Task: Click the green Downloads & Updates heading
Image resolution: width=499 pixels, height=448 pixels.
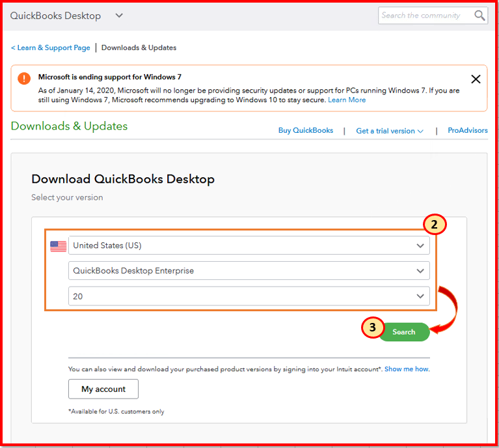Action: (x=69, y=126)
